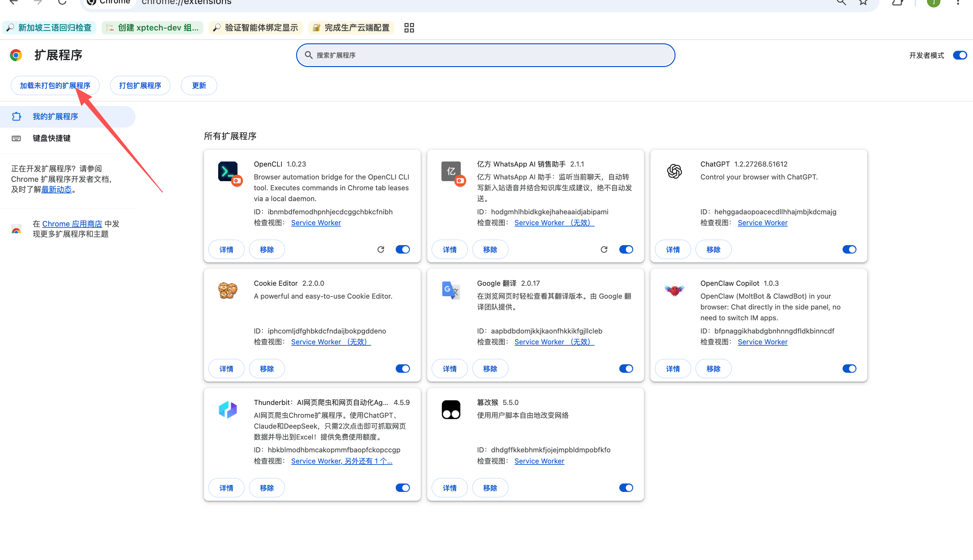Click the Thunderbit extension icon
Screen dimensions: 973x560
tap(228, 410)
